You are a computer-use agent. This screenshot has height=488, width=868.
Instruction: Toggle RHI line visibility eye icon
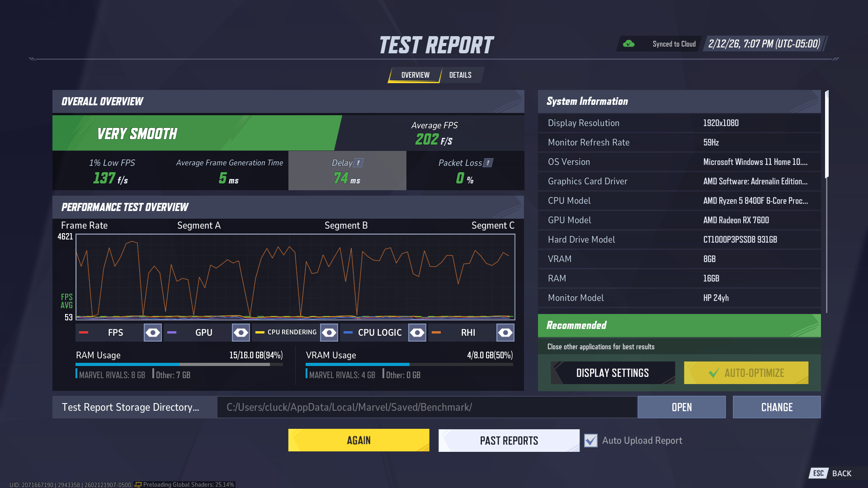coord(505,333)
